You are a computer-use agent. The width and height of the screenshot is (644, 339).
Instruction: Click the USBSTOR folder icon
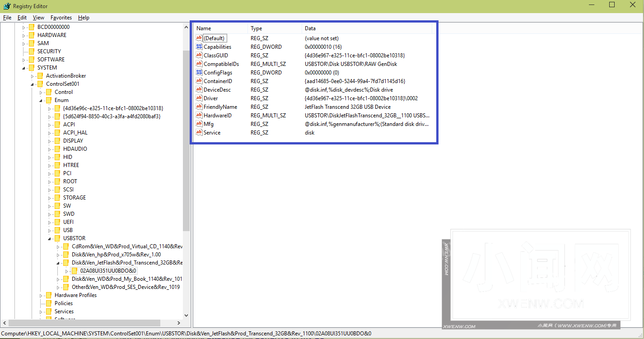(57, 238)
